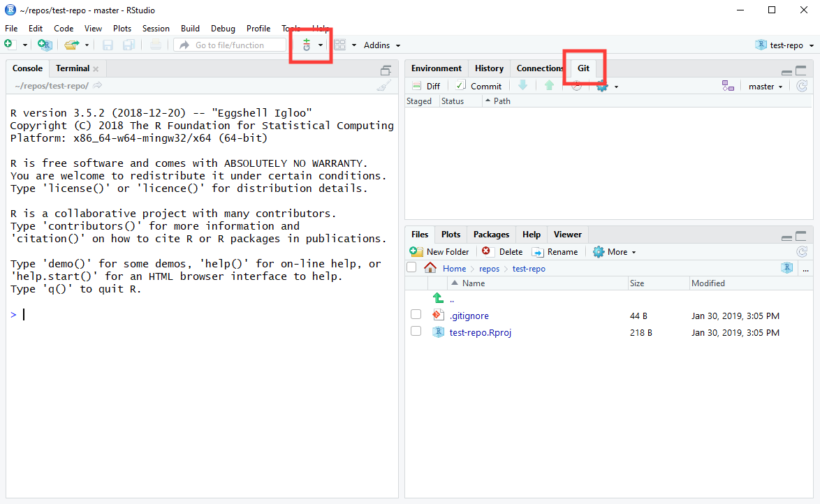This screenshot has width=820, height=504.
Task: Tick the test-repo.Rproj checkbox
Action: [x=416, y=332]
